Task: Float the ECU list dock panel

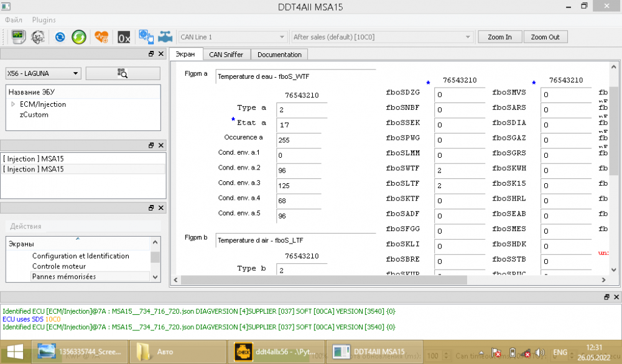Action: click(x=151, y=145)
